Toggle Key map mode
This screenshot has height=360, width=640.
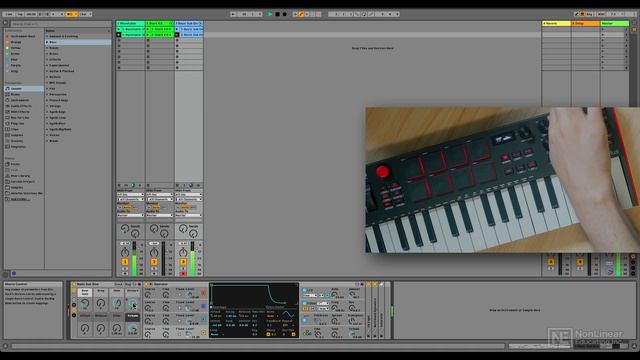(589, 14)
